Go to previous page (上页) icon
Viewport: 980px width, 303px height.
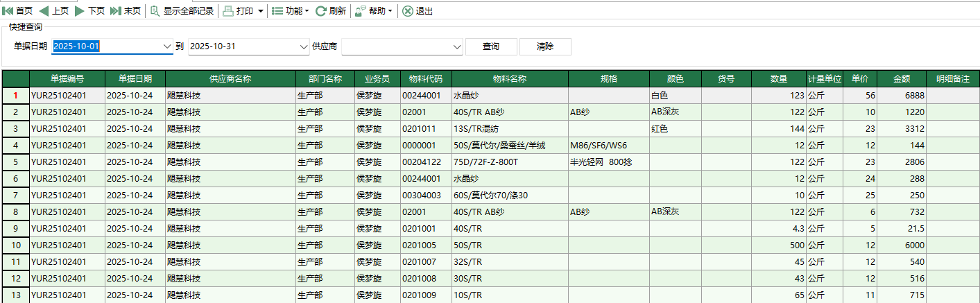pyautogui.click(x=44, y=11)
